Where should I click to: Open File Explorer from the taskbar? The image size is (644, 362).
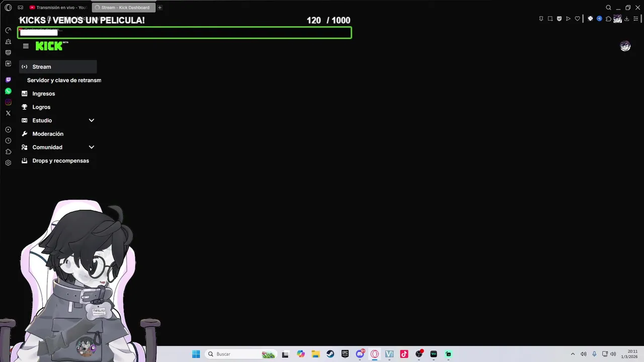pos(315,354)
